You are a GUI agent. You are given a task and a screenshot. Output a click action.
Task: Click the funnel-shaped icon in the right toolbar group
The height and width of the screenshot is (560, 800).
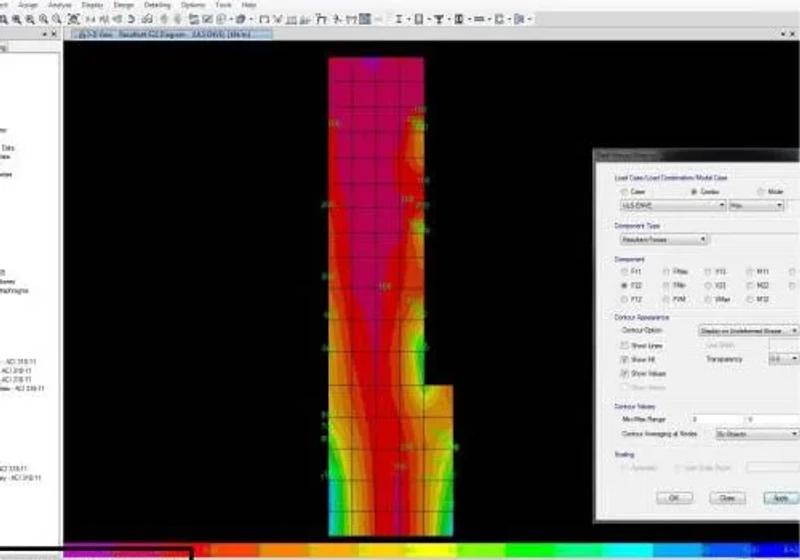[438, 19]
